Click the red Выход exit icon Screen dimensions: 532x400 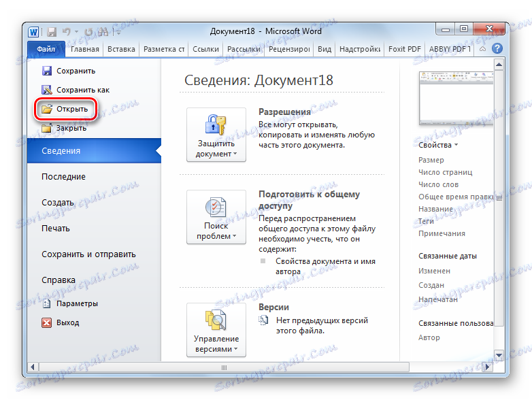(46, 322)
